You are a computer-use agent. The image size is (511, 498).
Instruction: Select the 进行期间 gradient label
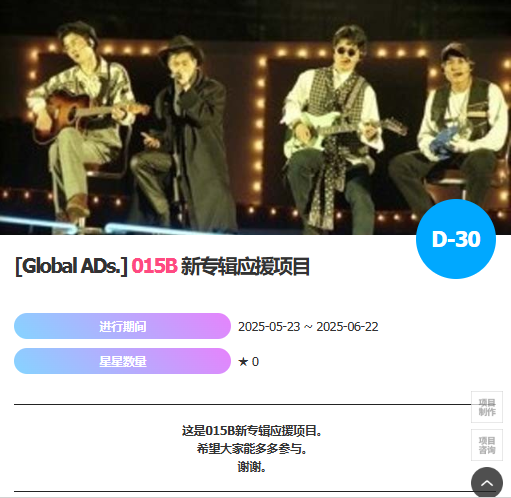point(122,326)
